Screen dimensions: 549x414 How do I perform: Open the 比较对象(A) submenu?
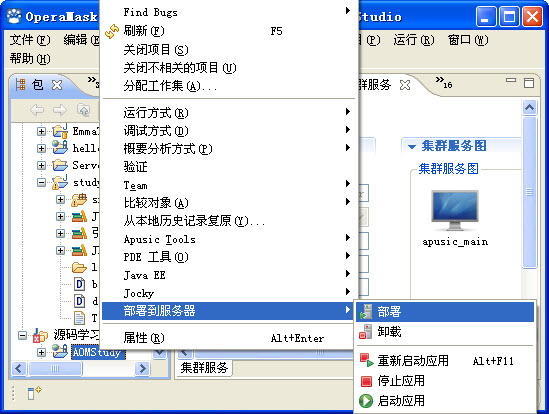(230, 203)
